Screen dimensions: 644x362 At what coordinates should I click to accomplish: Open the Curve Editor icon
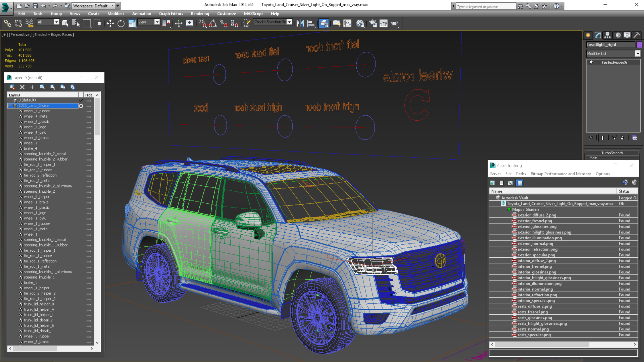pyautogui.click(x=347, y=23)
